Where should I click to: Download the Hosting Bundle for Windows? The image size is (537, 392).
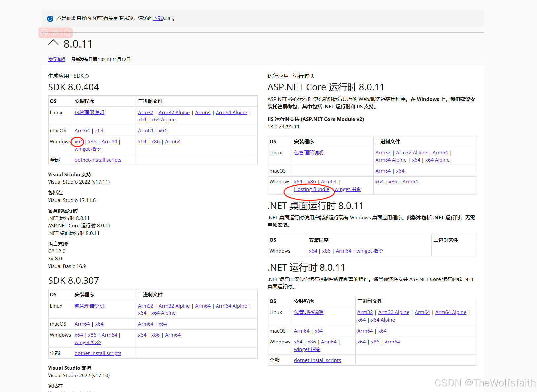tap(311, 189)
